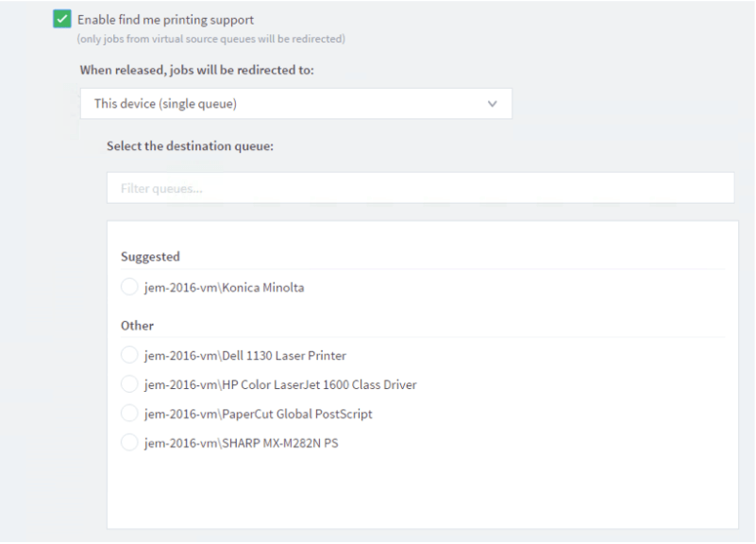This screenshot has width=756, height=544.
Task: Click the 'jem-2016-vm\Konica Minolta' queue name
Action: 225,287
